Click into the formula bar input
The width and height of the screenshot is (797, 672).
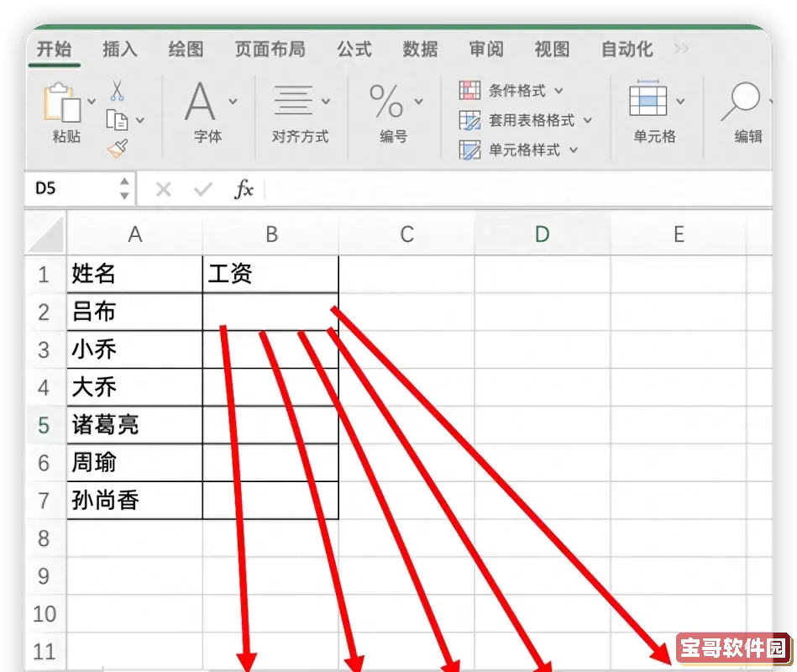[517, 190]
